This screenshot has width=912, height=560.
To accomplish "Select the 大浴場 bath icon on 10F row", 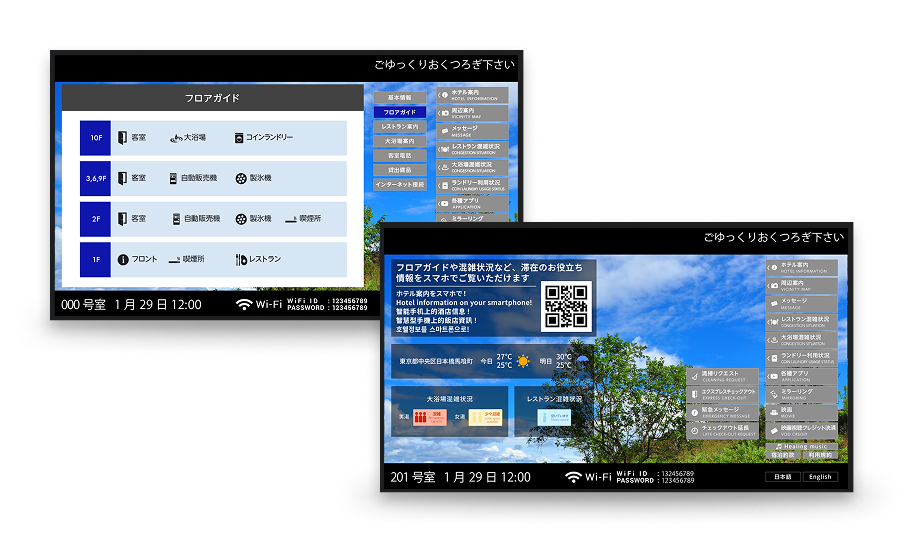I will (176, 138).
